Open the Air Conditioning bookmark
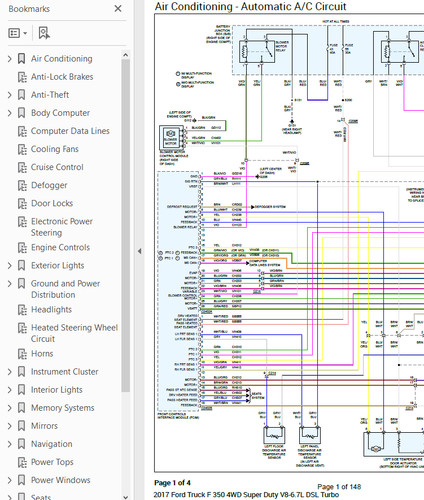 click(x=62, y=59)
